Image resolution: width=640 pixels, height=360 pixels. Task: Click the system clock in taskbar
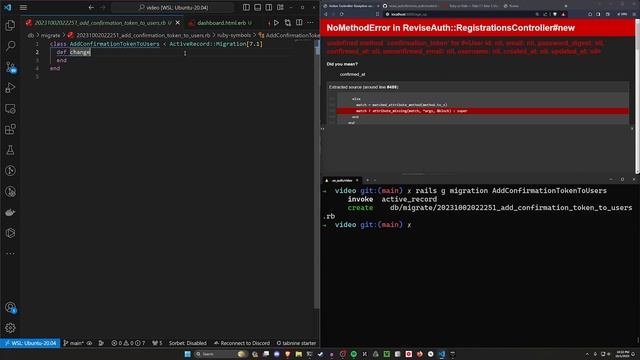coord(622,354)
